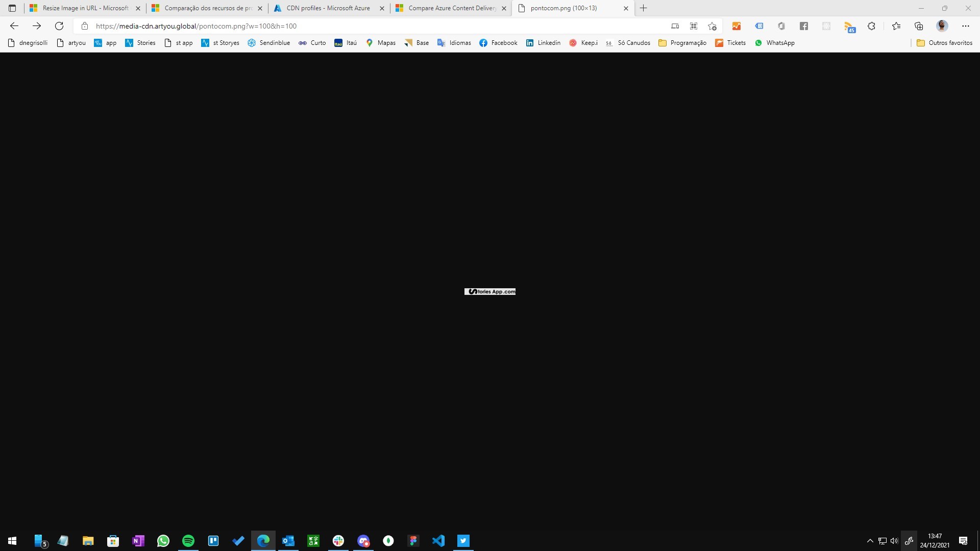Image resolution: width=980 pixels, height=551 pixels.
Task: Open the Favorites list
Action: 896,26
